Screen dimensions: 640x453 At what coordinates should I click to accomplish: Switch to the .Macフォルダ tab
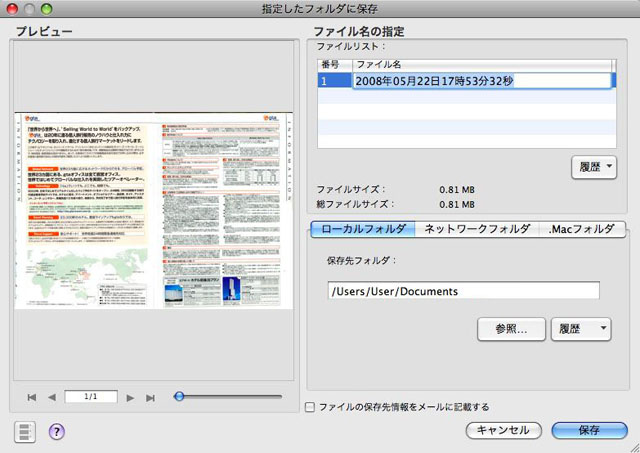tap(582, 229)
